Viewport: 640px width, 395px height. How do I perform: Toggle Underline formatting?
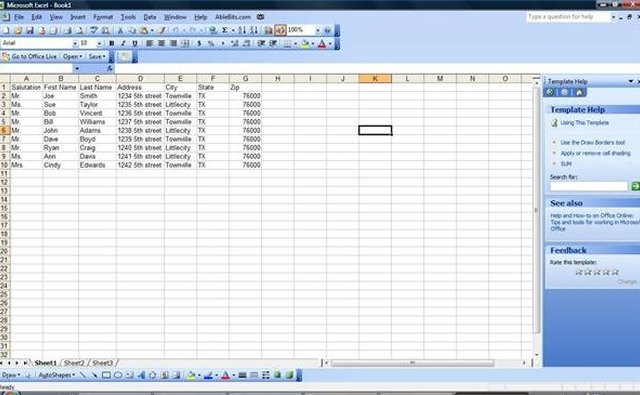(135, 43)
